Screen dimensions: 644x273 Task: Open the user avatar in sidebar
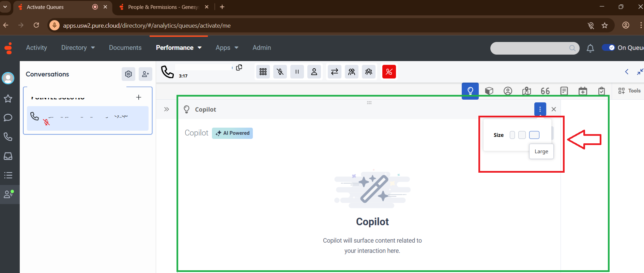pos(8,78)
